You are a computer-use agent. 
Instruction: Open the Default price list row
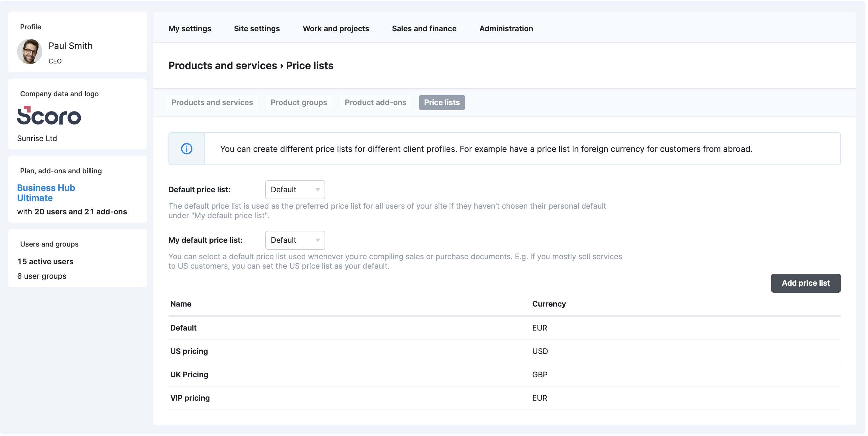click(x=504, y=328)
